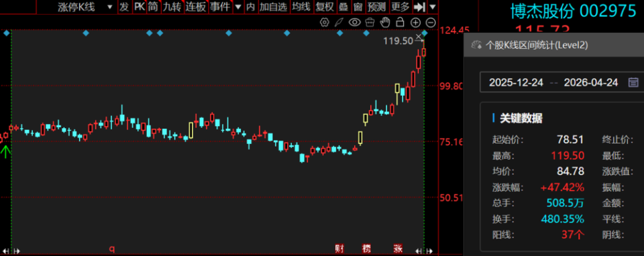Zoom out with the minus circle icon
This screenshot has width=644, height=256.
pos(431,22)
